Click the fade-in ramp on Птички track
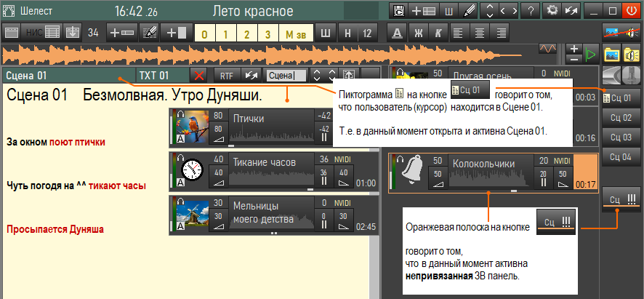Image resolution: width=644 pixels, height=299 pixels. tap(218, 139)
